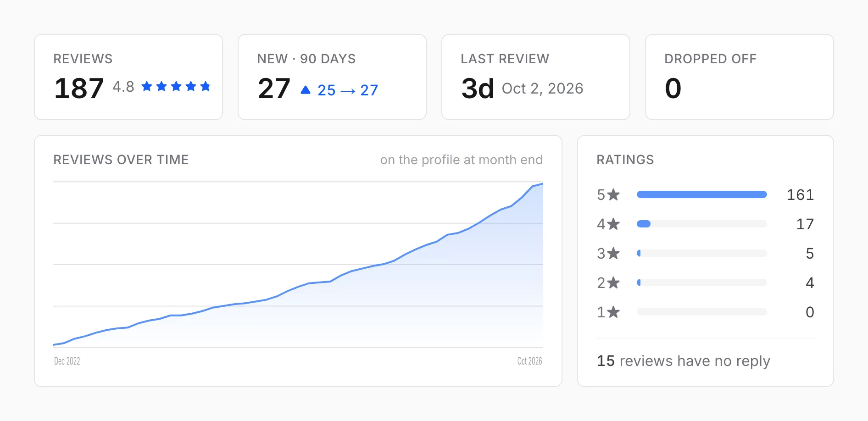Image resolution: width=868 pixels, height=421 pixels.
Task: Open the '15 reviews have no reply' link
Action: click(684, 361)
